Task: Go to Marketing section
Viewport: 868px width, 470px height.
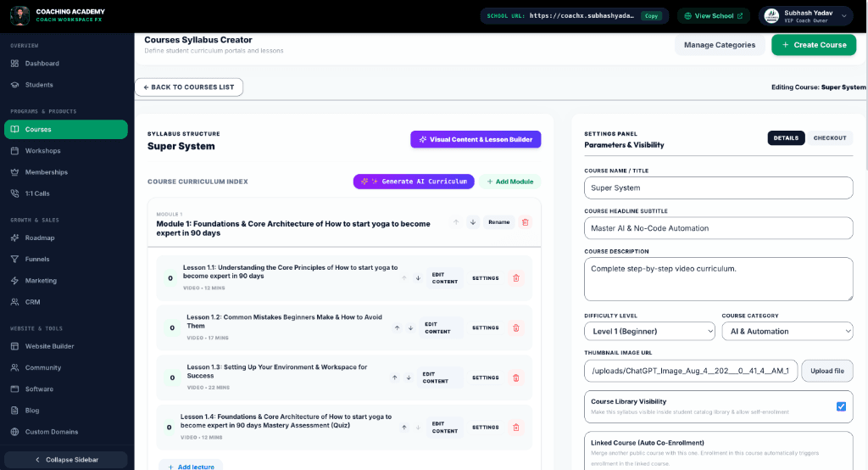Action: click(66, 281)
